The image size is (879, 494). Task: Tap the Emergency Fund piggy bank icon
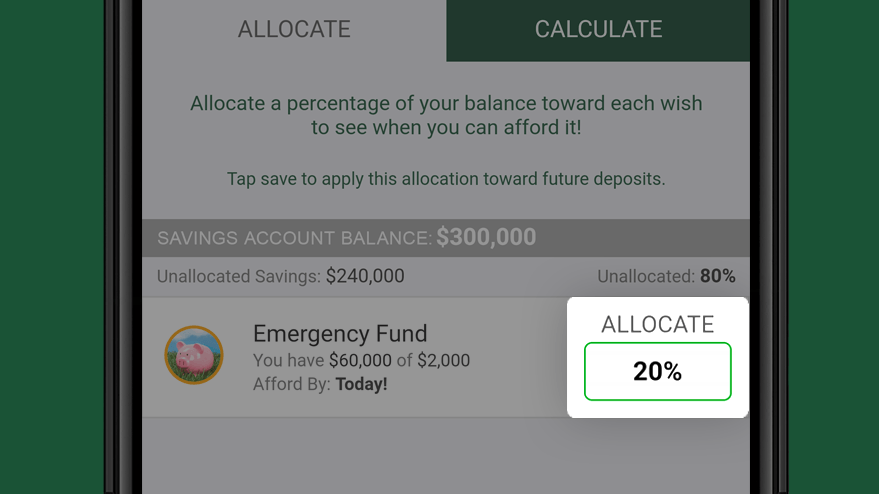click(194, 355)
